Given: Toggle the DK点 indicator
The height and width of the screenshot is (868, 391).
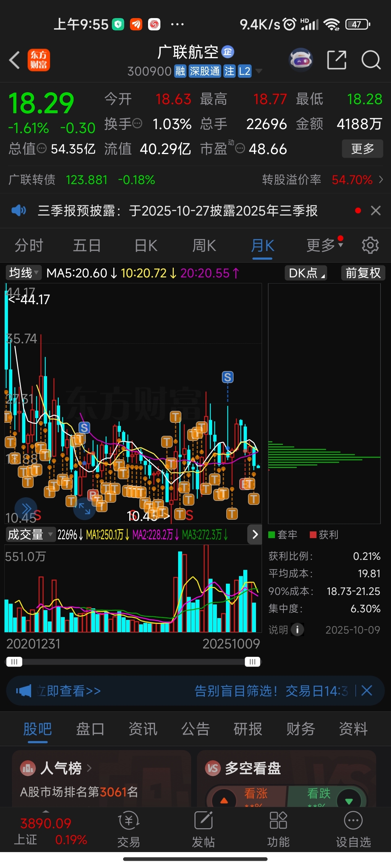Looking at the screenshot, I should tap(306, 273).
